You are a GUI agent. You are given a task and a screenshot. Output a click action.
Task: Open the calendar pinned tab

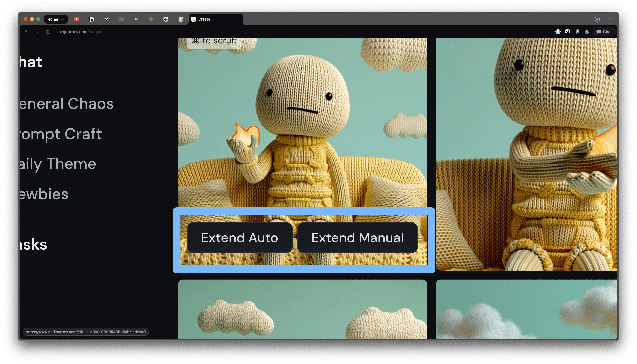[92, 19]
